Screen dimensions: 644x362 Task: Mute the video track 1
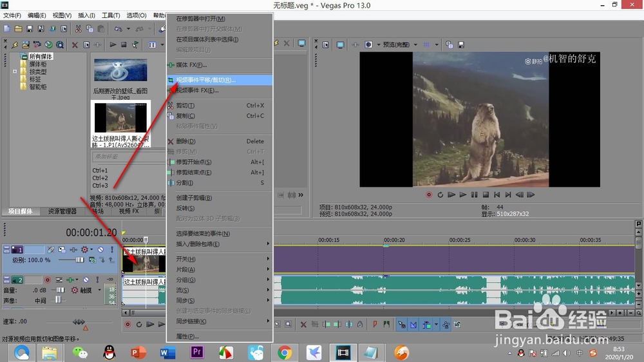100,249
